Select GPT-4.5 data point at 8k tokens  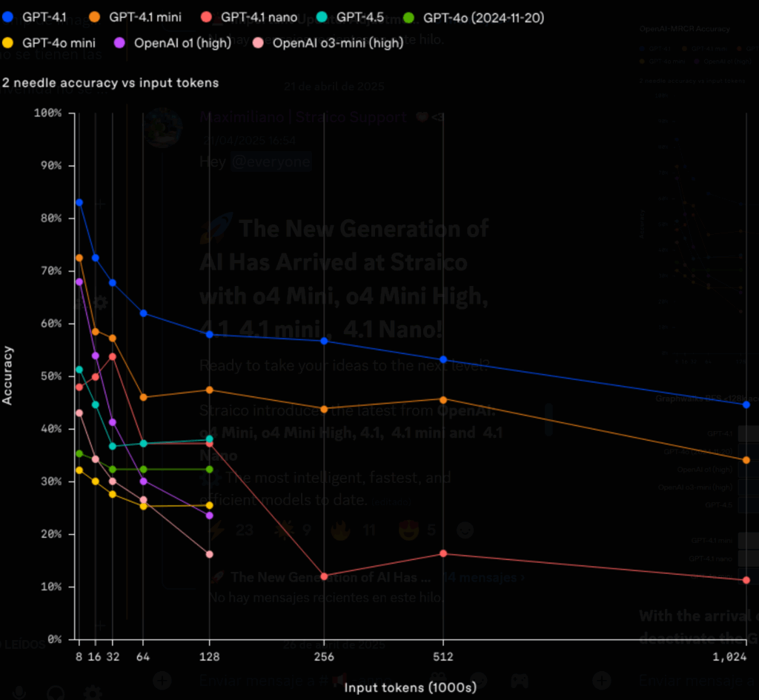[x=79, y=370]
